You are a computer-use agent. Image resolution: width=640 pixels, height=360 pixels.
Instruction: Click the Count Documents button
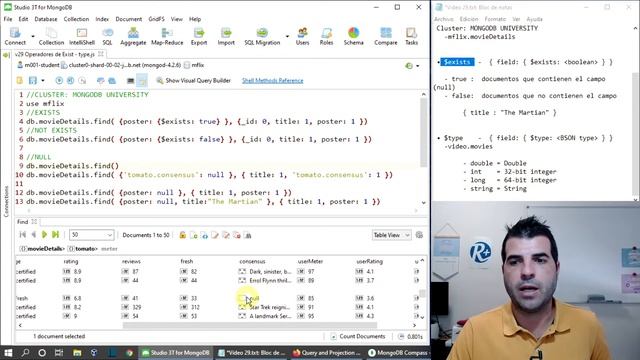coord(358,336)
